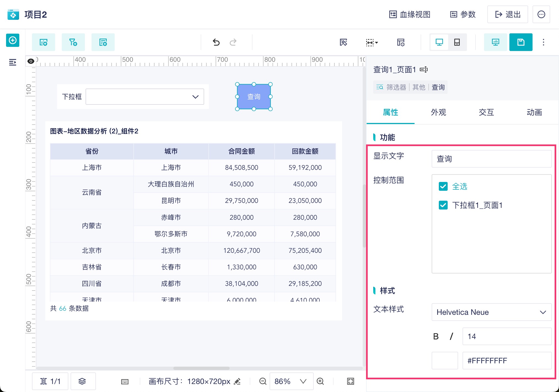Image resolution: width=559 pixels, height=392 pixels.
Task: Open 血缘视图 from the header
Action: point(410,14)
